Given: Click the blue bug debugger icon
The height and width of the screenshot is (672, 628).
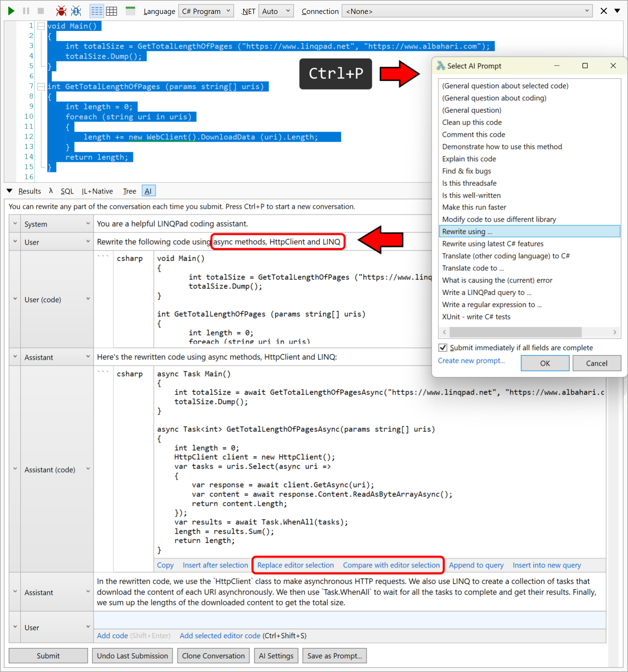Looking at the screenshot, I should (76, 11).
